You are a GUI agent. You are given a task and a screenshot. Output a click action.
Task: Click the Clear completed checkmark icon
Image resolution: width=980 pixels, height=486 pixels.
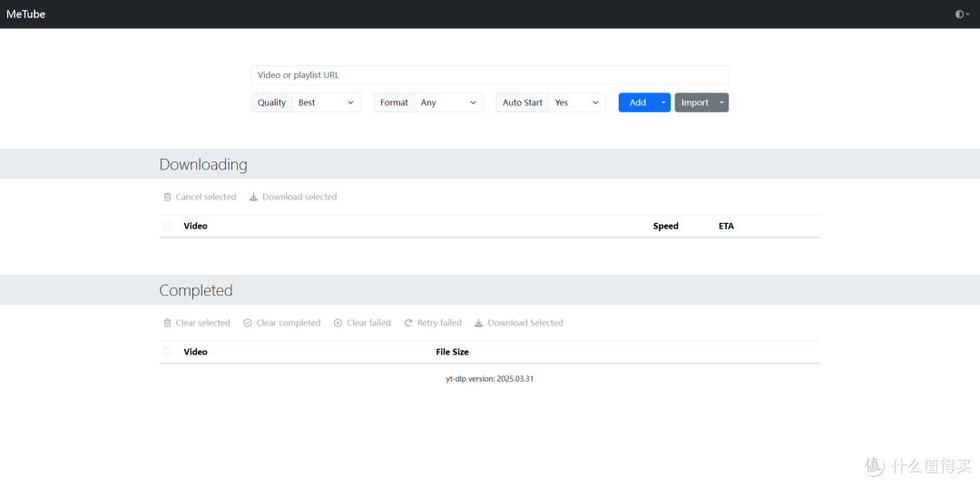pos(248,323)
